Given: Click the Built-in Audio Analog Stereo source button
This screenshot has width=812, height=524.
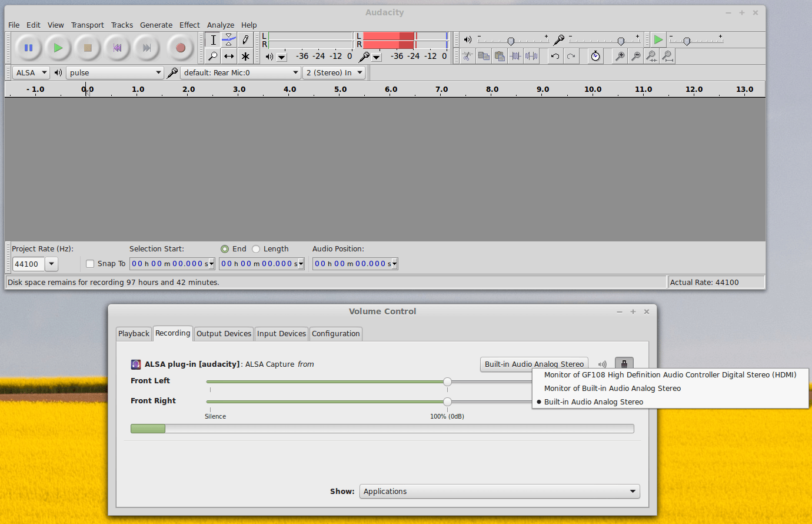Looking at the screenshot, I should 534,364.
